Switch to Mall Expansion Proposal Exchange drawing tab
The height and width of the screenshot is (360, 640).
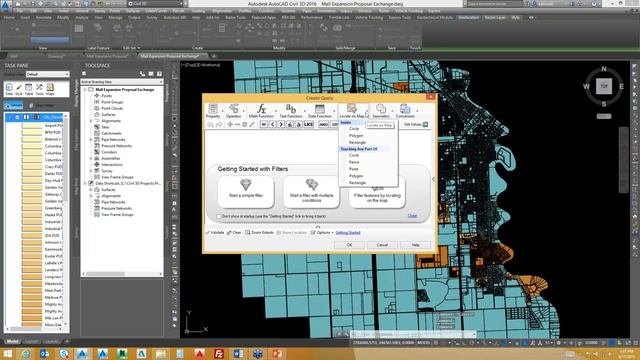tap(170, 56)
